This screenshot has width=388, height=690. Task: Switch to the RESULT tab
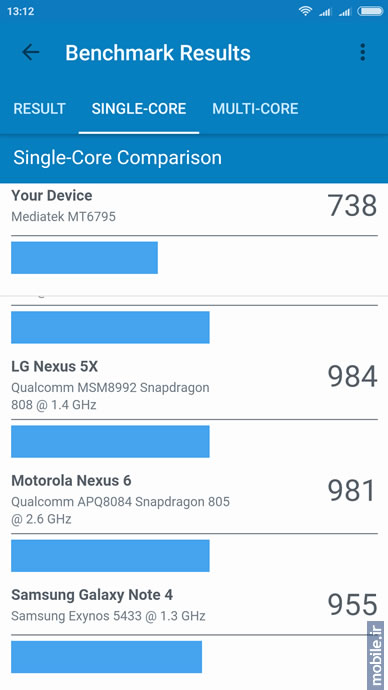39,109
